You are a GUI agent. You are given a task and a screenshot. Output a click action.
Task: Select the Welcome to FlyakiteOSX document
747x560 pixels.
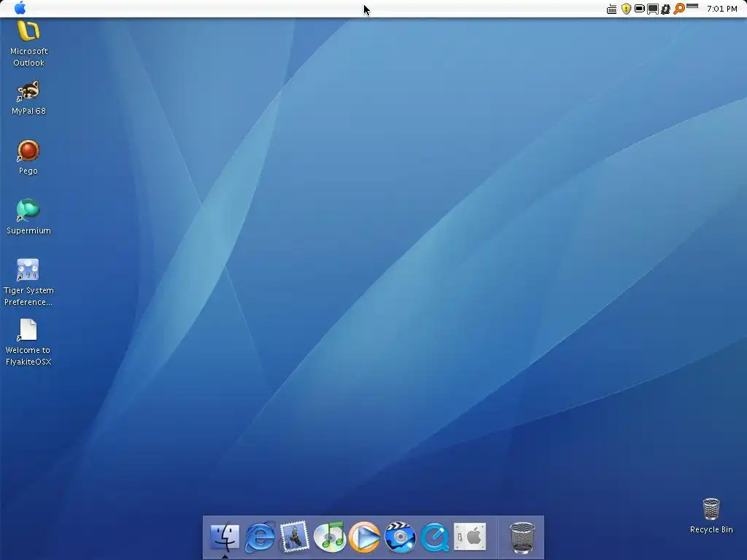coord(28,343)
